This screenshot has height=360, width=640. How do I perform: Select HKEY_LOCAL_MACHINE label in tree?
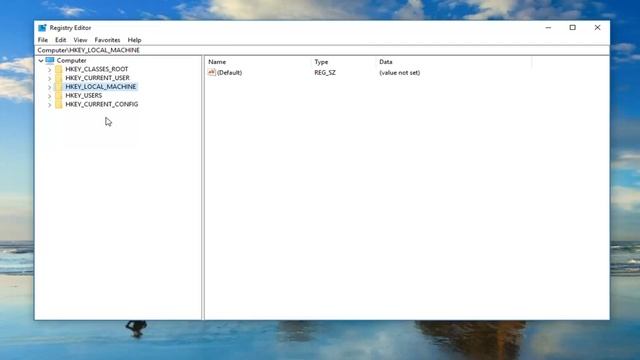(101, 87)
